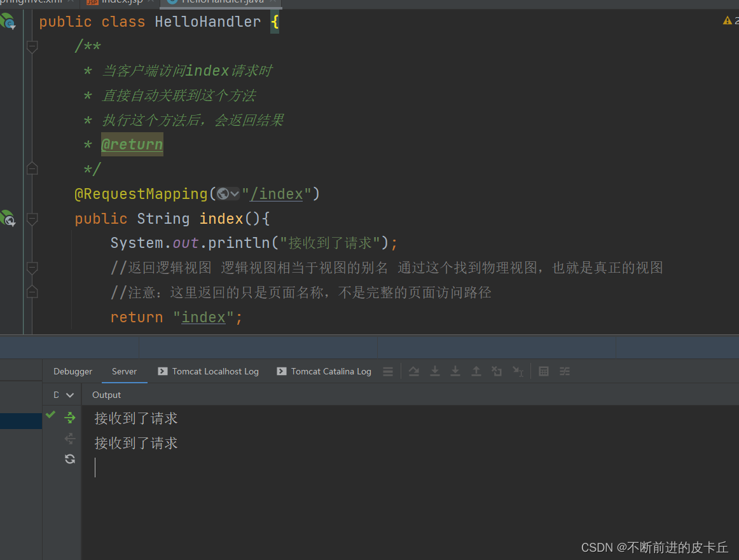Click the Step Into debug icon
This screenshot has height=560, width=739.
pos(435,372)
